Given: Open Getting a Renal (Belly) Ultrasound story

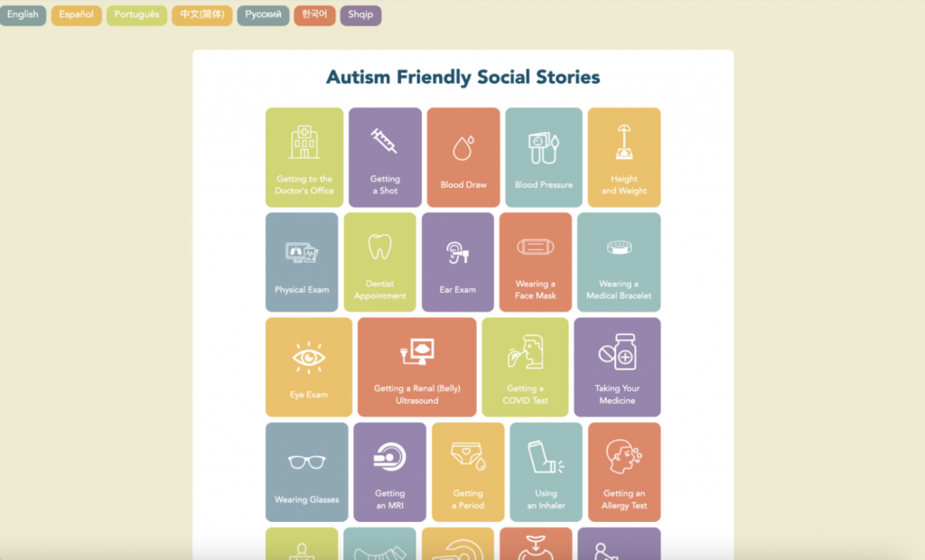Looking at the screenshot, I should (417, 367).
